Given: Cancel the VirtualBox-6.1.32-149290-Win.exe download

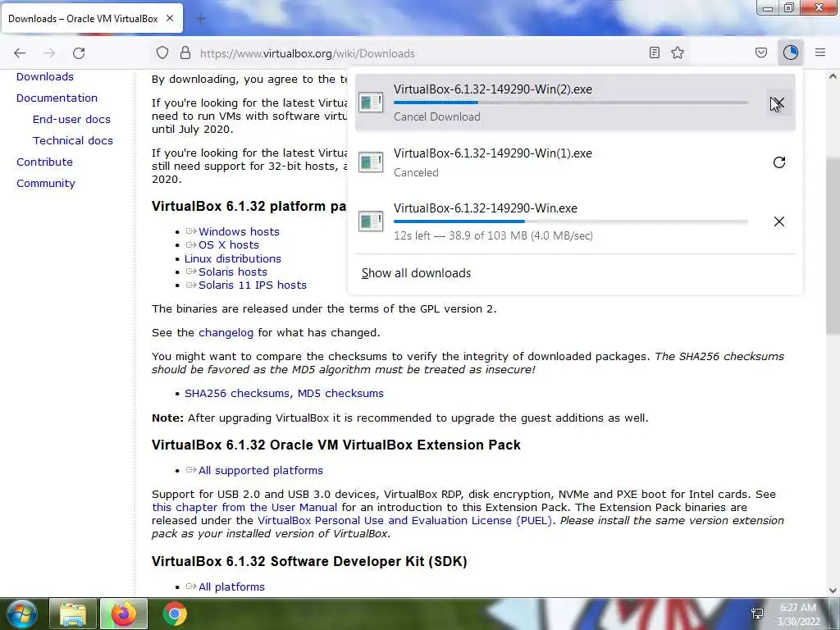Looking at the screenshot, I should [779, 221].
